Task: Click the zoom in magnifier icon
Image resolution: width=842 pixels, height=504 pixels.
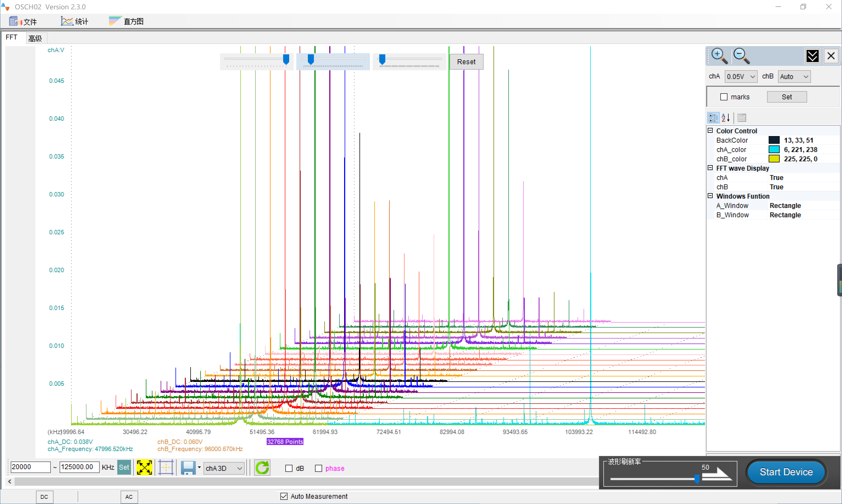Action: click(x=719, y=56)
